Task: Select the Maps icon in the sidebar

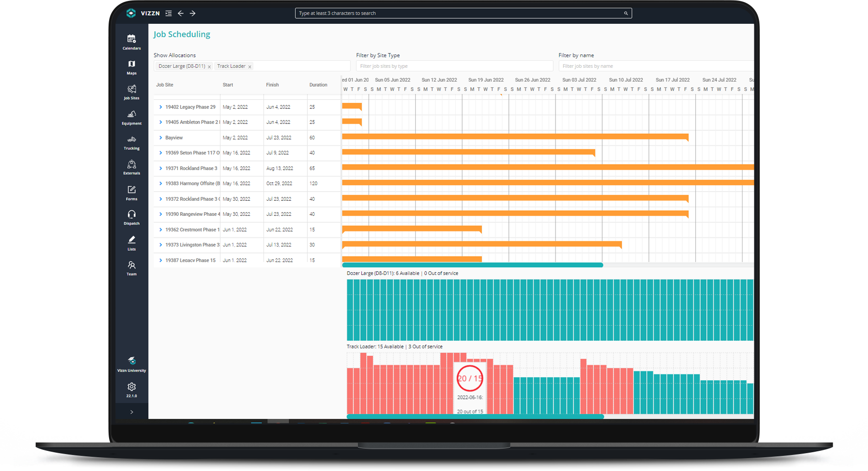Action: (132, 67)
